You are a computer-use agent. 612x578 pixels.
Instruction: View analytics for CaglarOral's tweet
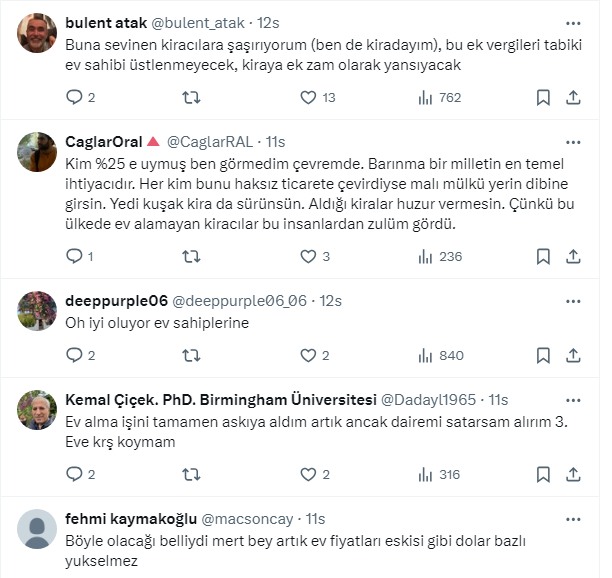pyautogui.click(x=425, y=256)
